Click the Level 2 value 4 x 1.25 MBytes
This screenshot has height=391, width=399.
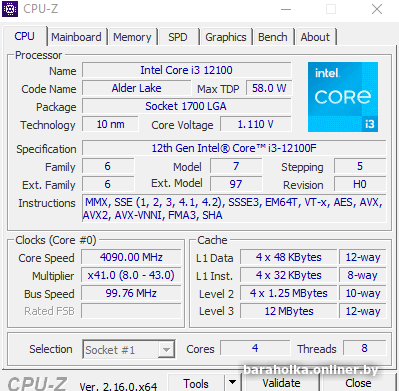(x=289, y=293)
